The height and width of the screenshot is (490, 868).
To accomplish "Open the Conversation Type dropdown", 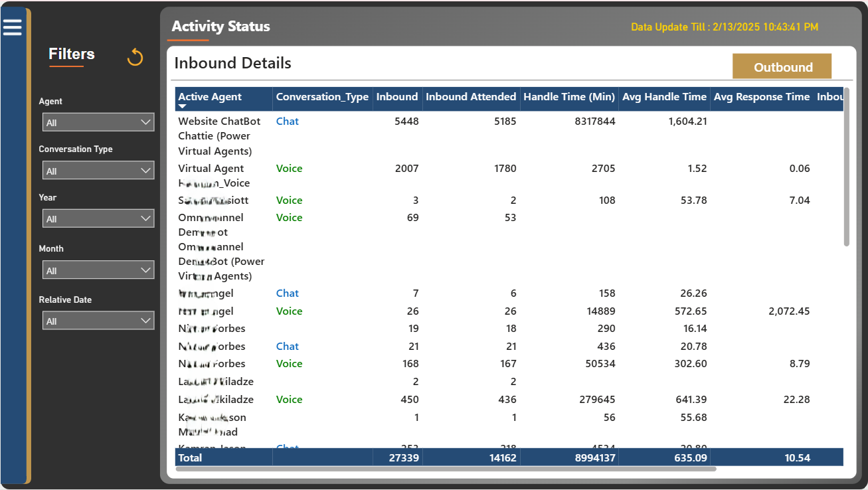I will coord(98,171).
